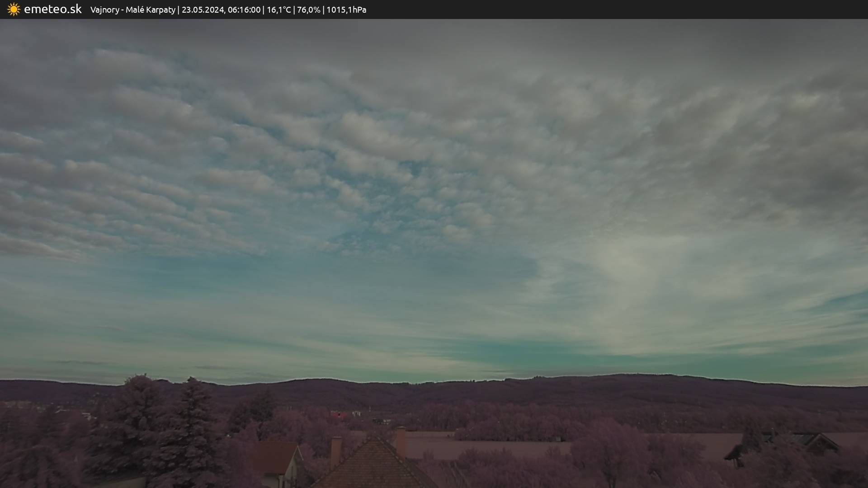Click the Vajnory - Malé Karpaty location label
Image resolution: width=868 pixels, height=488 pixels.
click(x=132, y=10)
